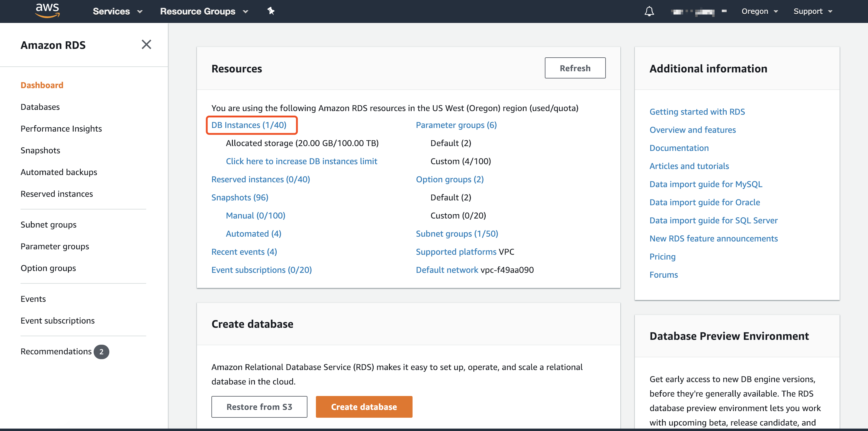
Task: Open the Snapshots (96) link
Action: click(x=240, y=197)
